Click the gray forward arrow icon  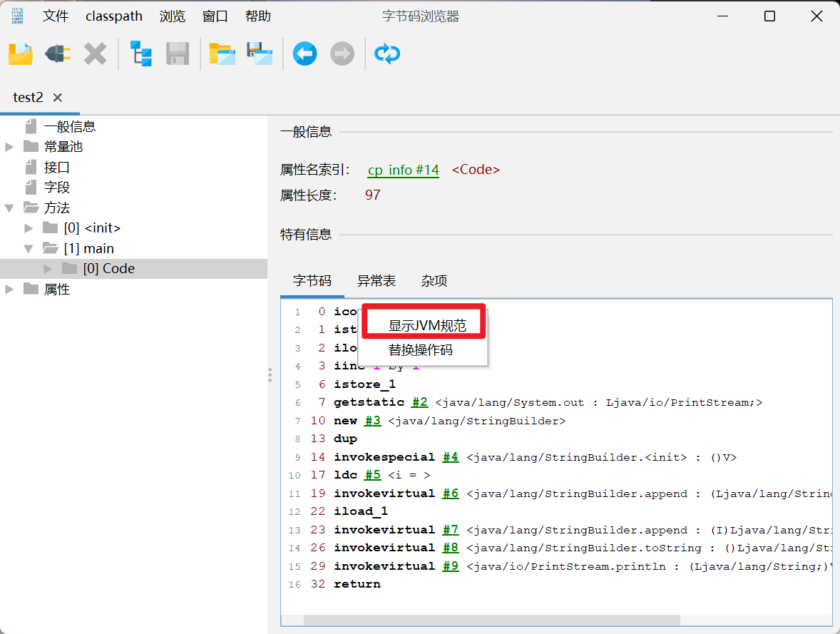342,53
